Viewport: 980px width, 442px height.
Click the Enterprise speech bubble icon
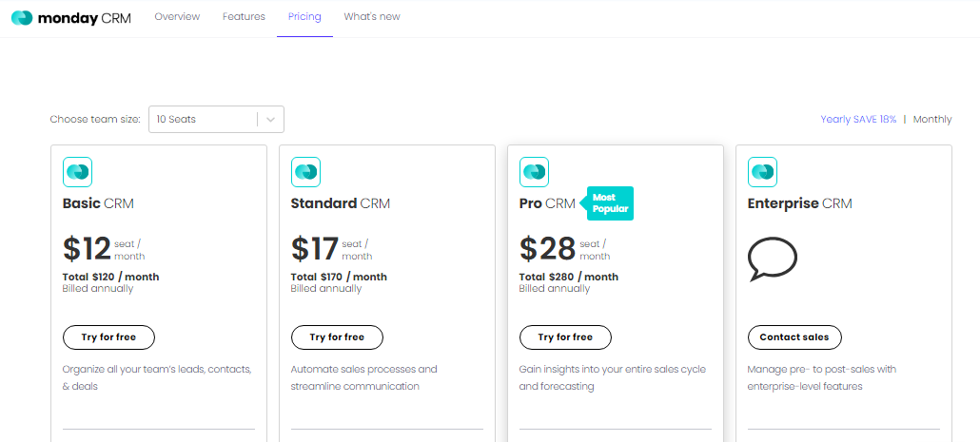click(773, 259)
